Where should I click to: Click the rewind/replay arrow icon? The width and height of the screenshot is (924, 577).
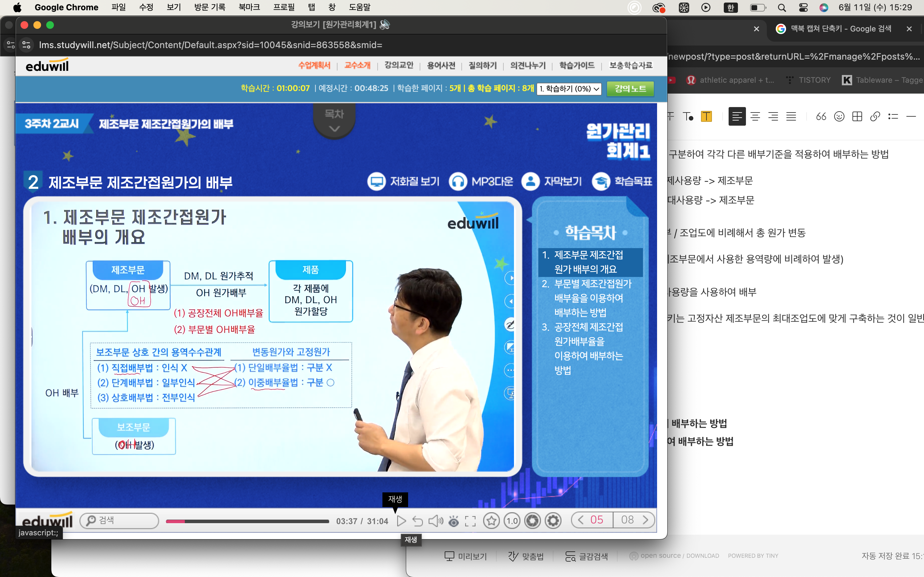click(x=418, y=521)
